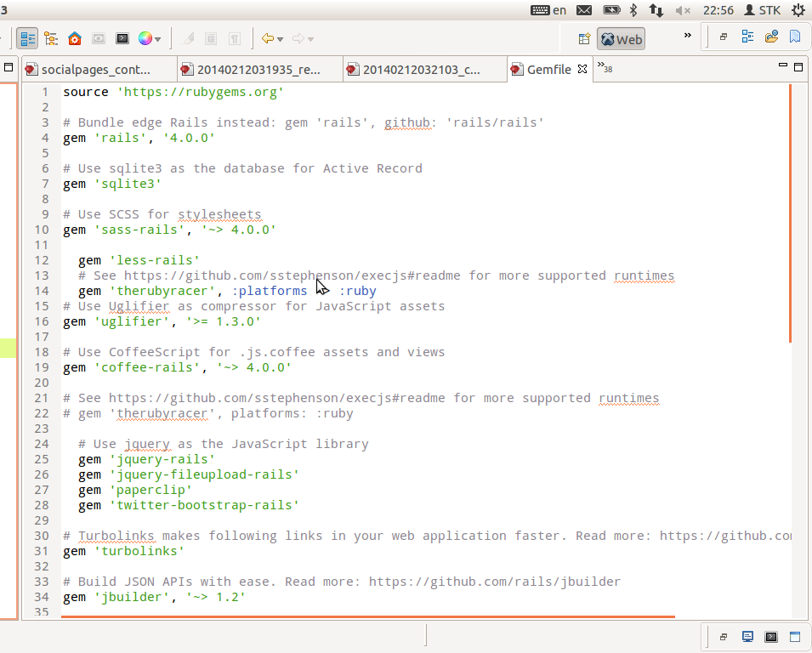The width and height of the screenshot is (812, 653).
Task: Open the keyboard layout en indicator
Action: click(x=548, y=10)
